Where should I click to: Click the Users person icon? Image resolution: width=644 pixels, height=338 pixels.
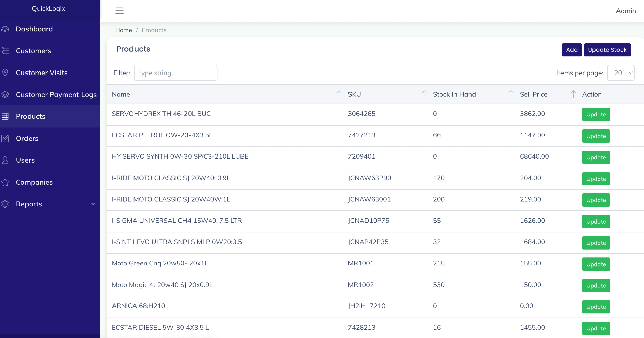pyautogui.click(x=5, y=160)
